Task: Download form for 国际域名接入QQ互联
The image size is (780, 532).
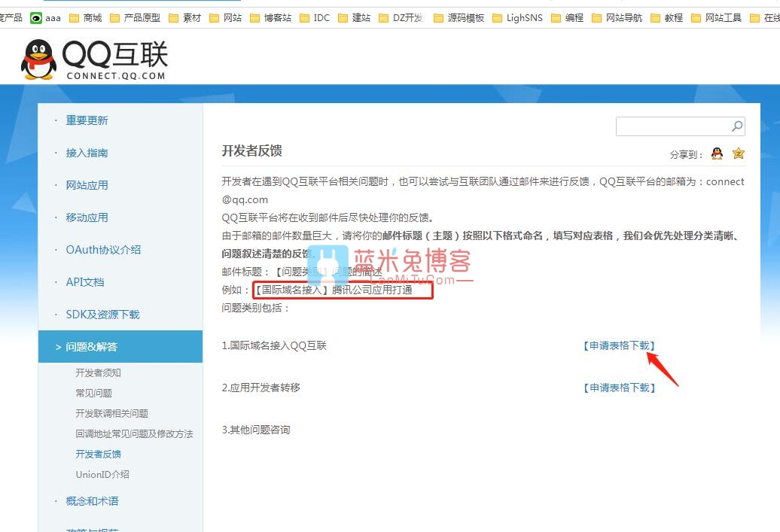Action: pos(620,345)
